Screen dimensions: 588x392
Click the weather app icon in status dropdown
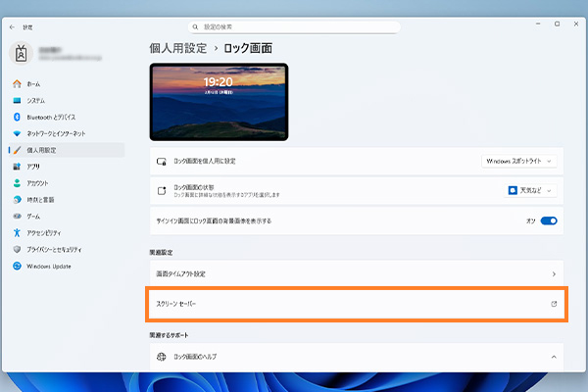(x=513, y=190)
